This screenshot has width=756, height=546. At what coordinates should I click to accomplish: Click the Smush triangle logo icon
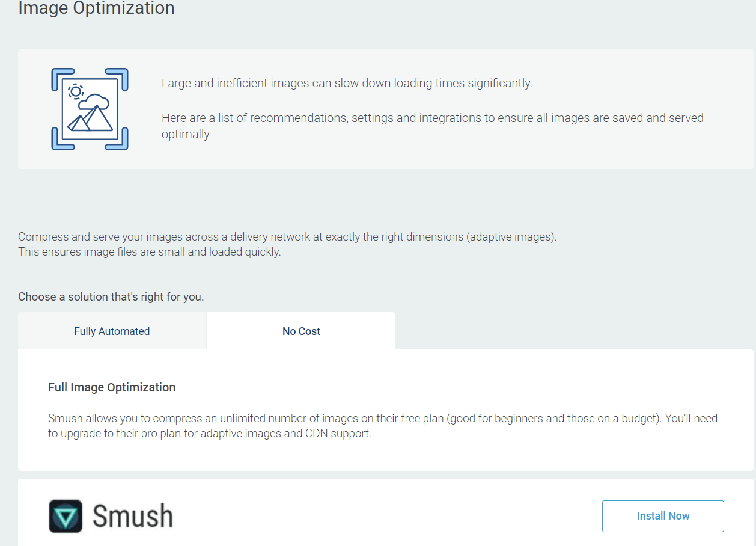[x=66, y=516]
